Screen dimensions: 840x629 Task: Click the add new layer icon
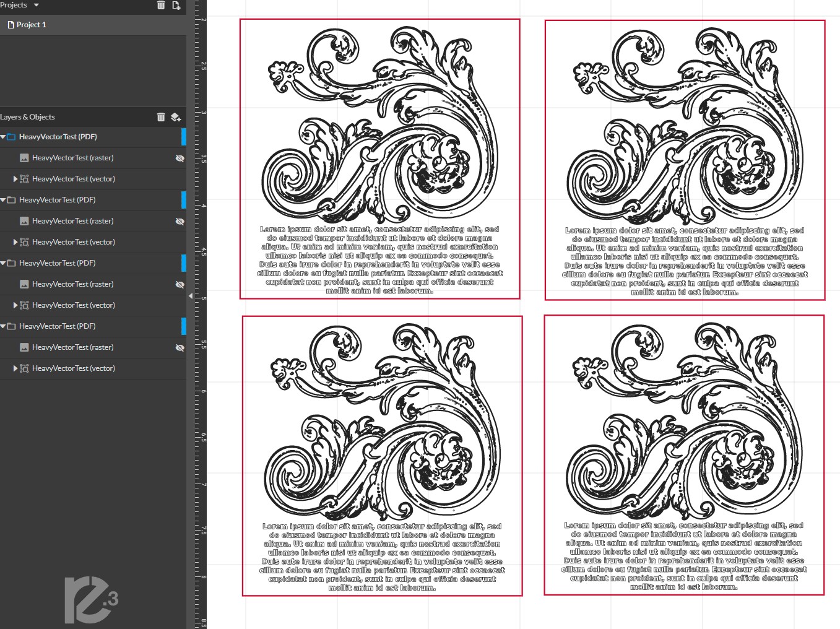[176, 117]
